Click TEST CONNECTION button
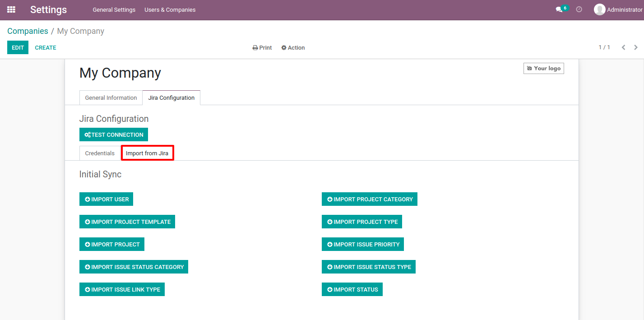The image size is (644, 320). [114, 134]
